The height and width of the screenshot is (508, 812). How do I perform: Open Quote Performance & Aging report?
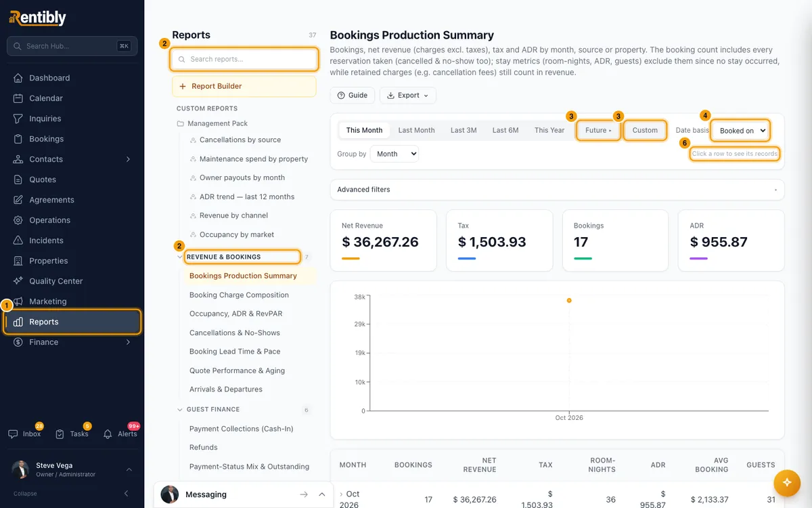point(237,371)
